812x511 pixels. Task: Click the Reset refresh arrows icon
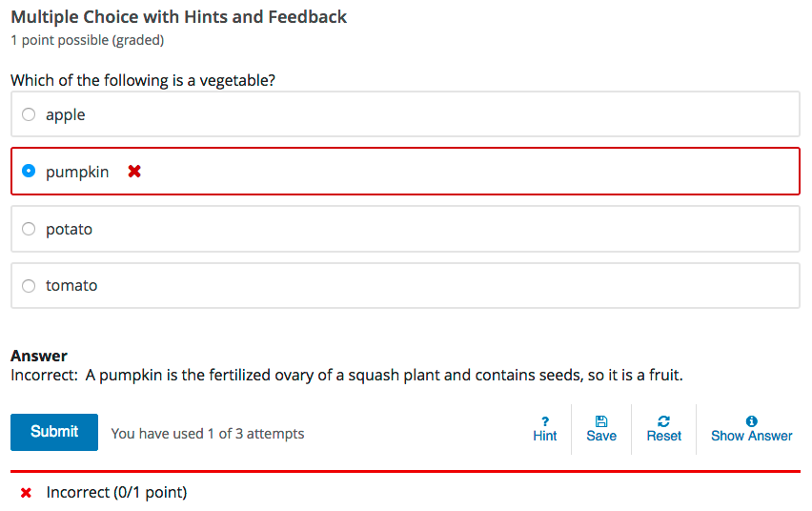[663, 420]
